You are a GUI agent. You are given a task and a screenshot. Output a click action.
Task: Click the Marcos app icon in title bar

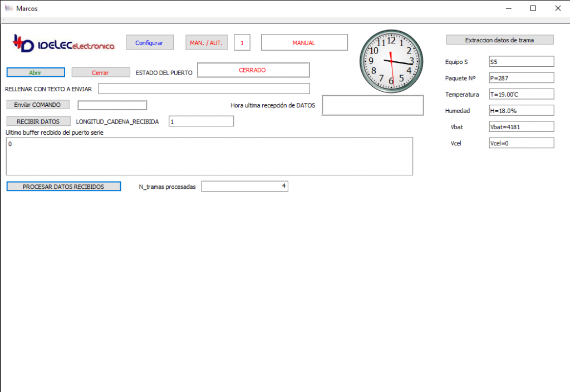click(x=8, y=8)
